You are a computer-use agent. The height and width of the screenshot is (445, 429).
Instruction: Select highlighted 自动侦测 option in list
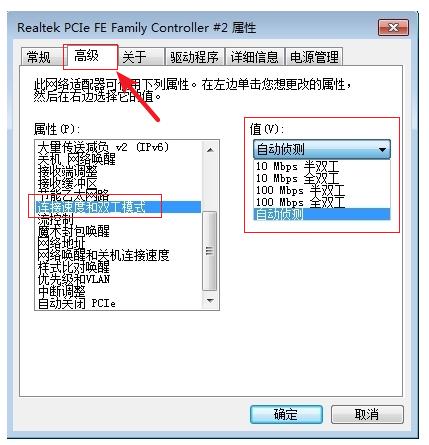click(x=322, y=214)
